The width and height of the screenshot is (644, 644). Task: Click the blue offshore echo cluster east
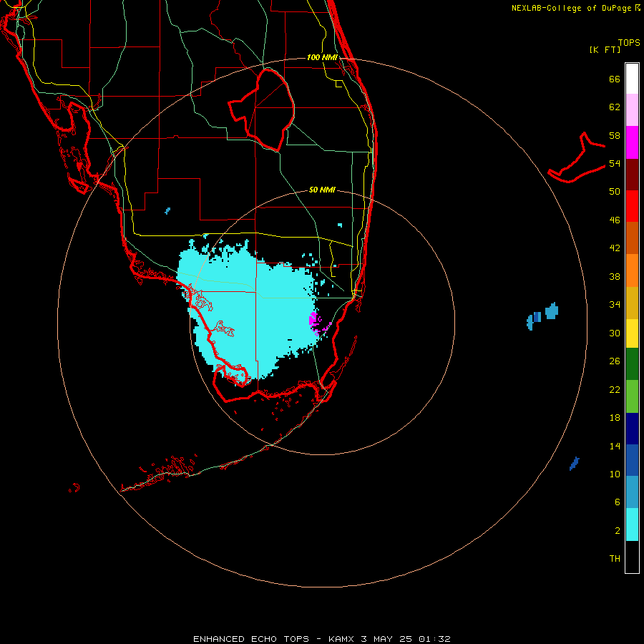click(x=542, y=316)
